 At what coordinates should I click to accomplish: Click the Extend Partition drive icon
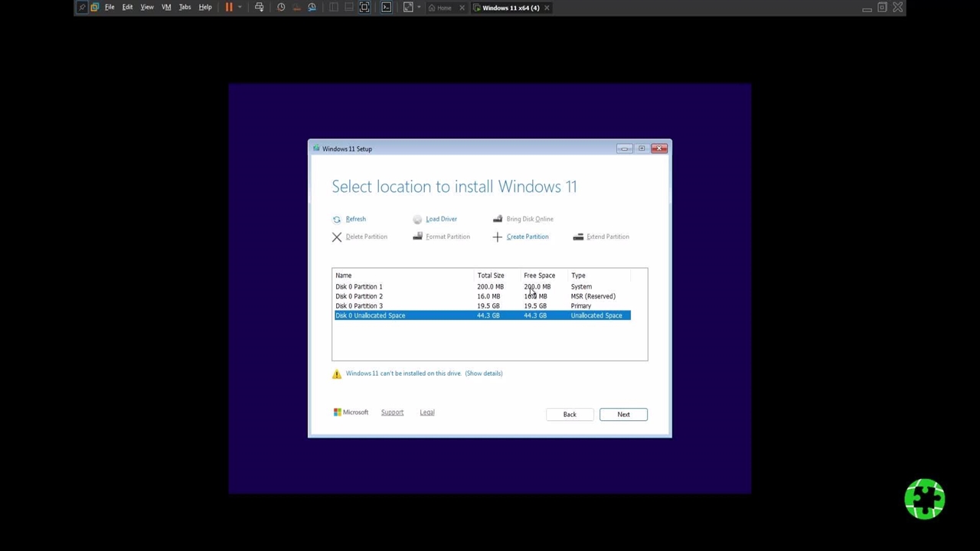coord(578,237)
